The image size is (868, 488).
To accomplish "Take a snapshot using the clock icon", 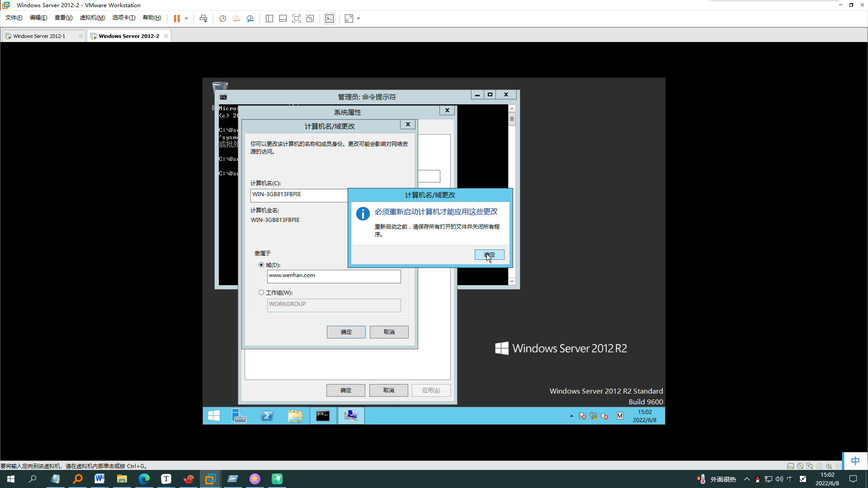I will click(222, 19).
